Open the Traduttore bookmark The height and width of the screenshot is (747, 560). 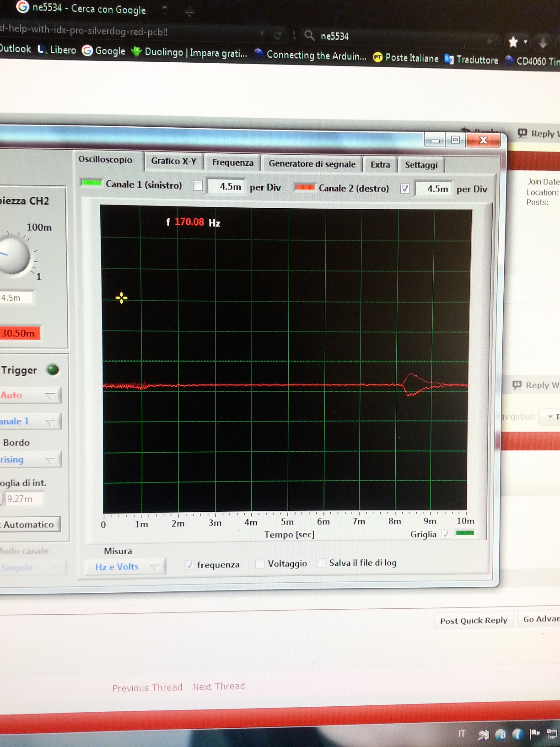[x=471, y=60]
